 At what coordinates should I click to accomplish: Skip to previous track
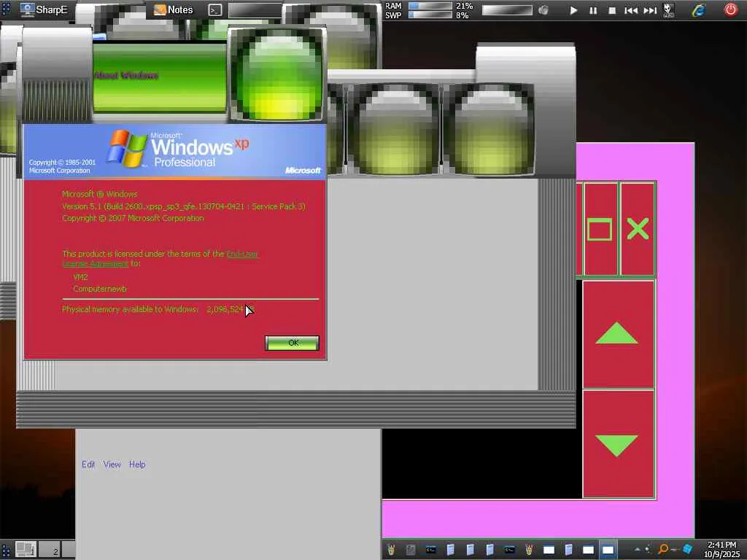(x=631, y=10)
